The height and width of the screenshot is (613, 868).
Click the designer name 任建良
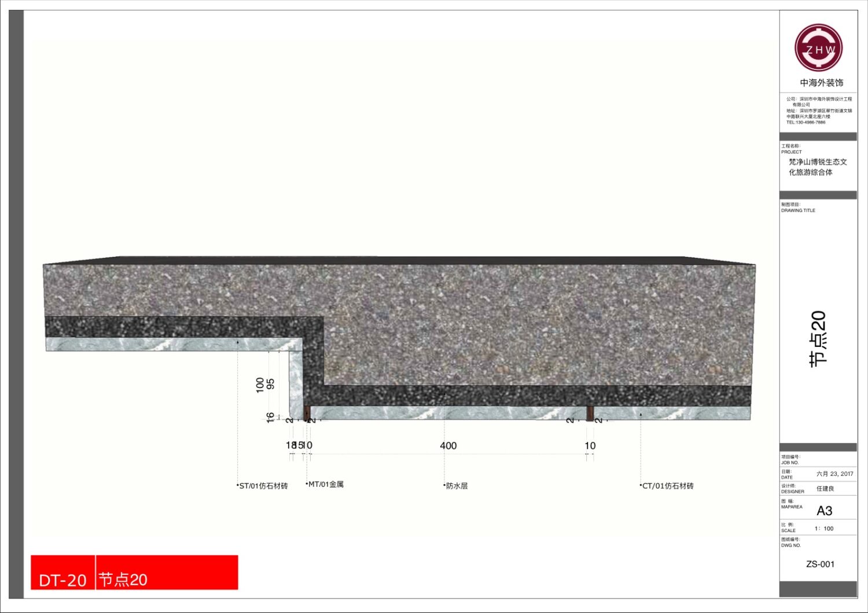[825, 489]
